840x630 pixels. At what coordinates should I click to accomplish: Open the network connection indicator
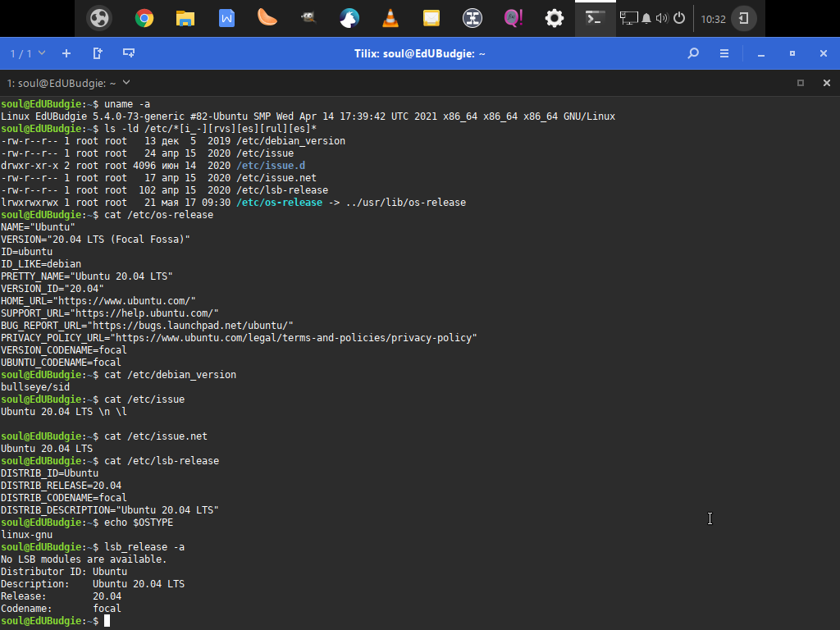[x=628, y=18]
